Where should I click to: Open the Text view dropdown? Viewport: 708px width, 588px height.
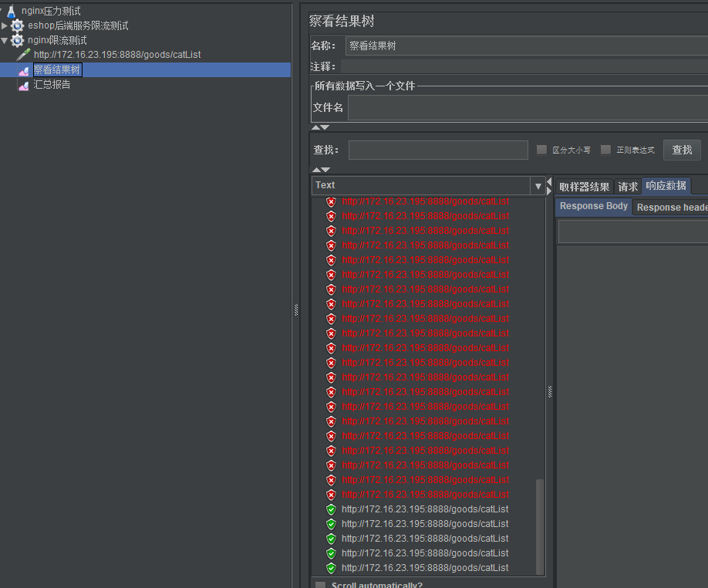coord(538,184)
